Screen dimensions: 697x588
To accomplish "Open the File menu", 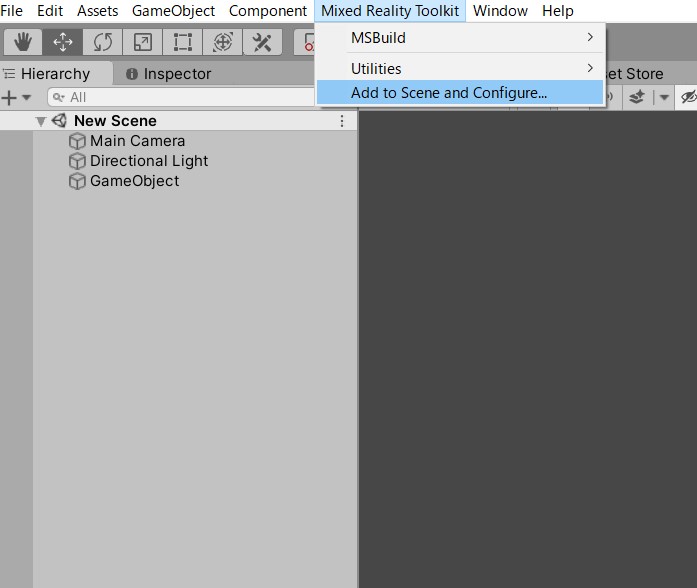I will click(12, 11).
